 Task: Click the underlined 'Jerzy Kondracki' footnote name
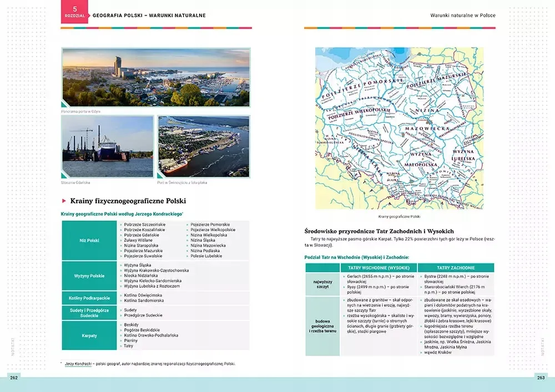(x=78, y=364)
